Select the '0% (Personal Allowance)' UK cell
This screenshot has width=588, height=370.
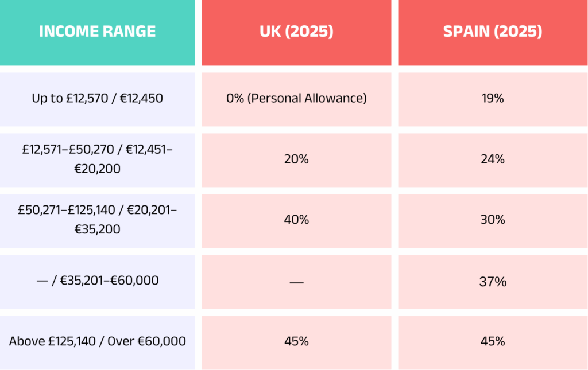pos(296,98)
